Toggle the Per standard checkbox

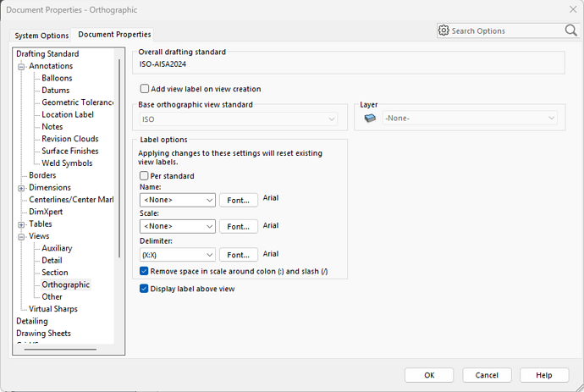pyautogui.click(x=145, y=176)
